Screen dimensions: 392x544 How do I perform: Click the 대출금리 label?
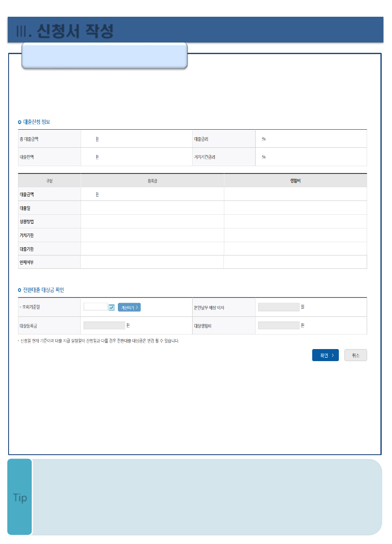[x=201, y=139]
